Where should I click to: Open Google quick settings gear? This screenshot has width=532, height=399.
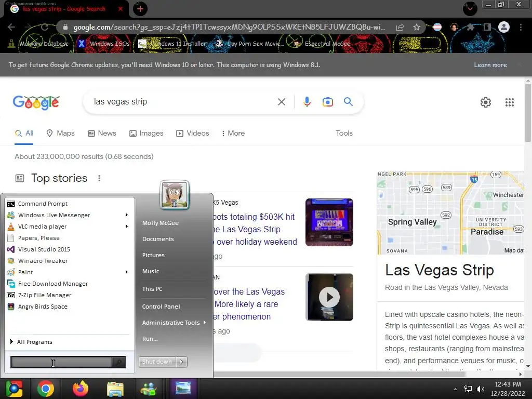click(486, 102)
